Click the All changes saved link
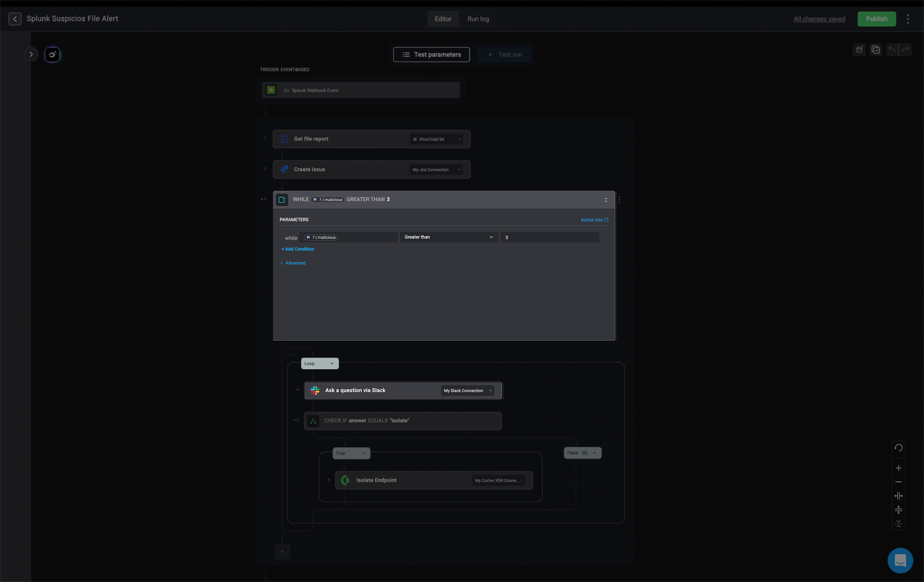Viewport: 924px width, 582px height. 819,19
